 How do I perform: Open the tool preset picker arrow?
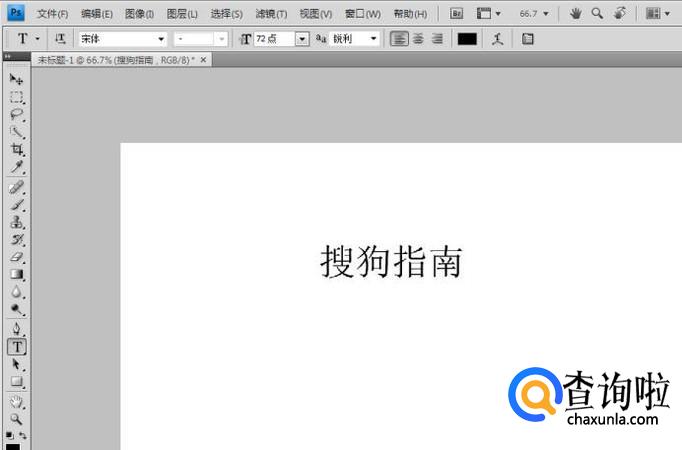tap(37, 39)
